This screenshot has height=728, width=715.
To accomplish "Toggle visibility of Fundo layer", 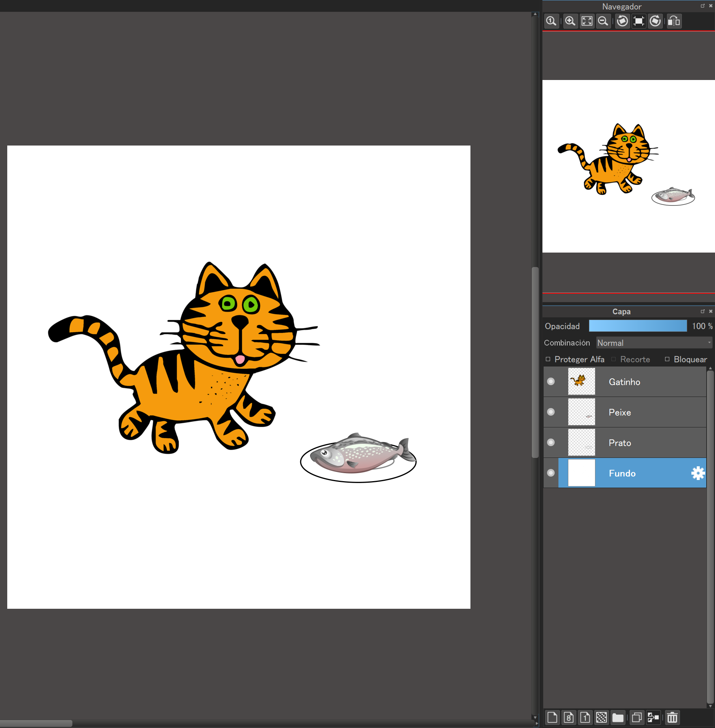I will [551, 473].
